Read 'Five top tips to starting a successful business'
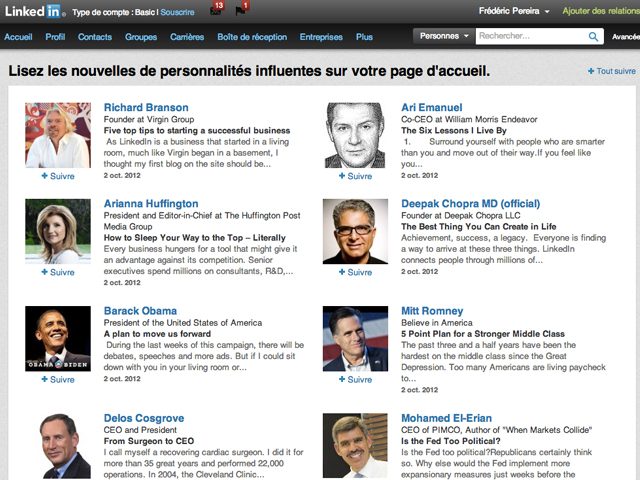Screen dimensions: 640x480 [197, 131]
